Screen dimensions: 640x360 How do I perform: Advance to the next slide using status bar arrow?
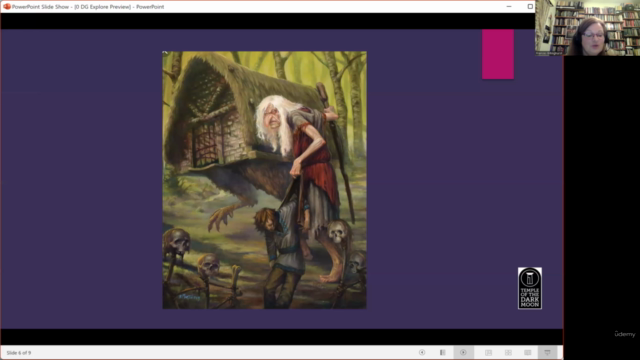point(463,353)
